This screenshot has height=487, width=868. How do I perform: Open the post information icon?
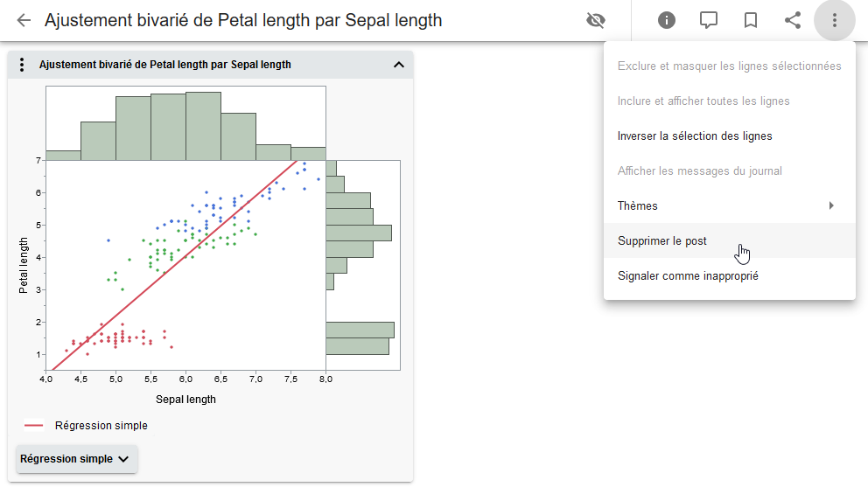coord(667,20)
